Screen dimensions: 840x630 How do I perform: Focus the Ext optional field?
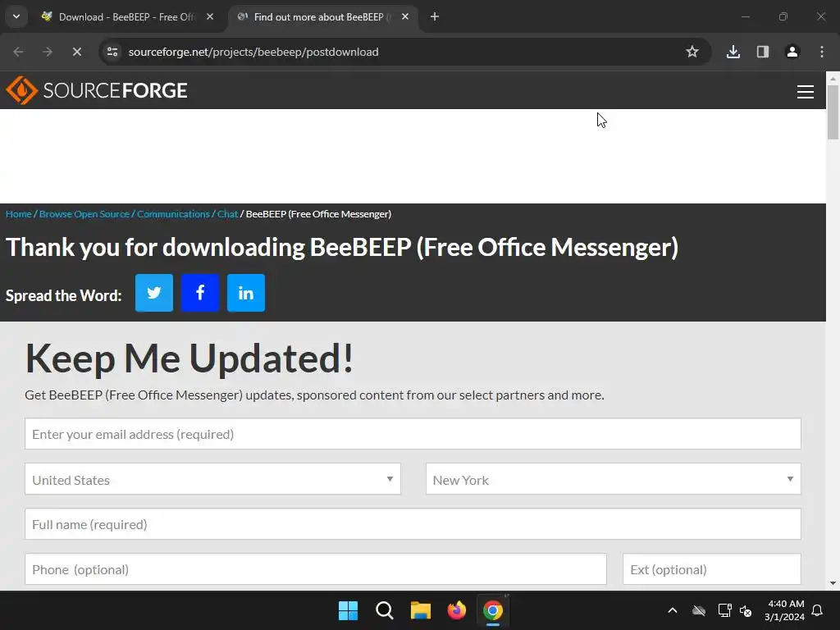tap(711, 569)
